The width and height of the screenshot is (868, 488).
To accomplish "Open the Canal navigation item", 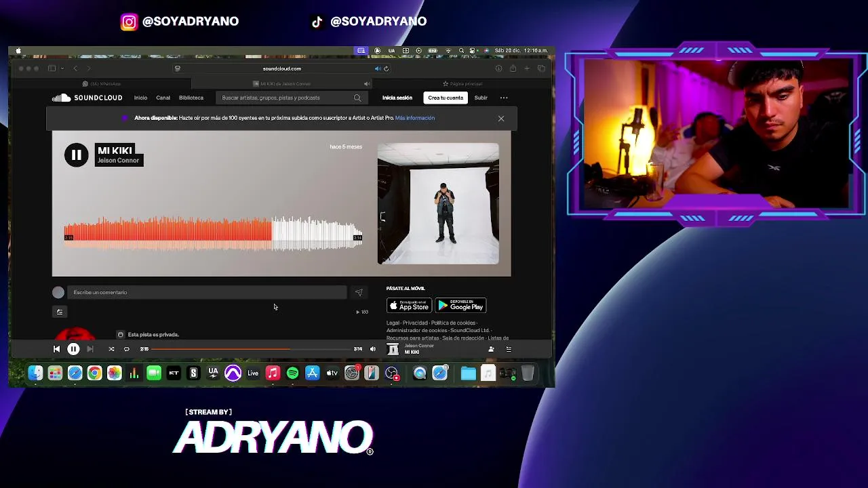I will [163, 98].
